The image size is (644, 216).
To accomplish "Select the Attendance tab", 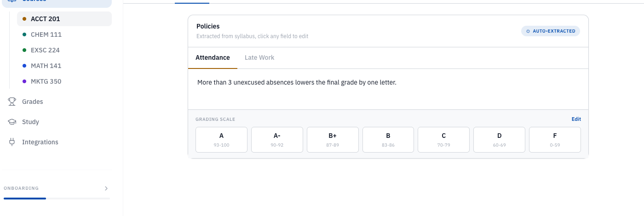I will 213,58.
